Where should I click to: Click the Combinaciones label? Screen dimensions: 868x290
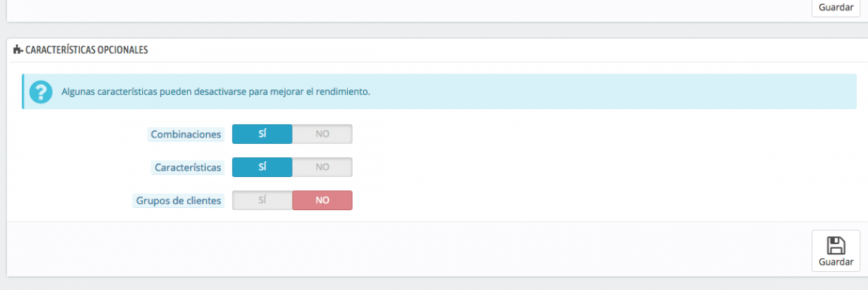point(186,134)
